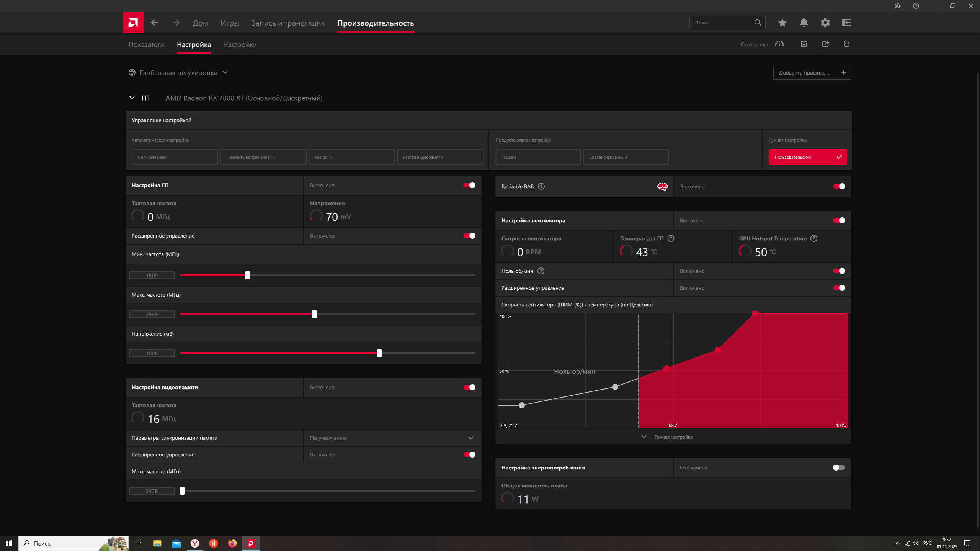Click the AMD logo home icon

tap(133, 23)
